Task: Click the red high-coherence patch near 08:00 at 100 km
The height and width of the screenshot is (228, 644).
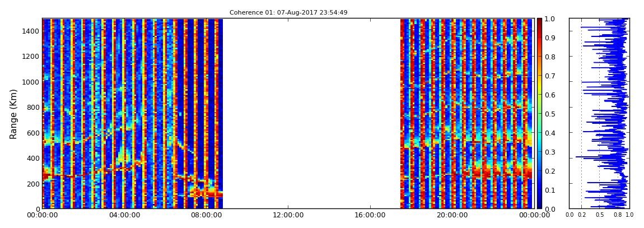Action: [206, 192]
